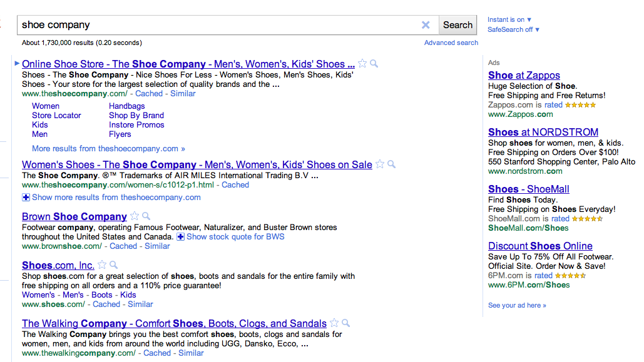Open the Men's link under Shoes.com
The image size is (644, 362).
pyautogui.click(x=73, y=294)
